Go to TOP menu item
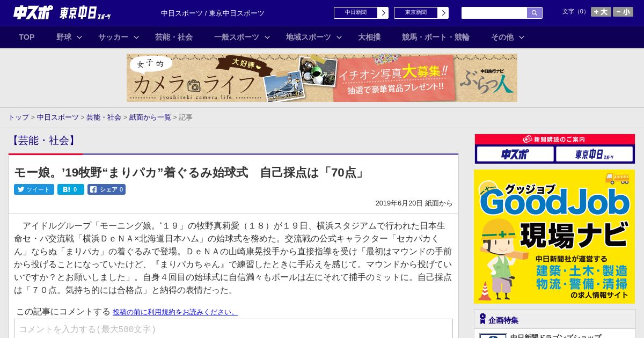Image resolution: width=644 pixels, height=338 pixels. pyautogui.click(x=27, y=37)
